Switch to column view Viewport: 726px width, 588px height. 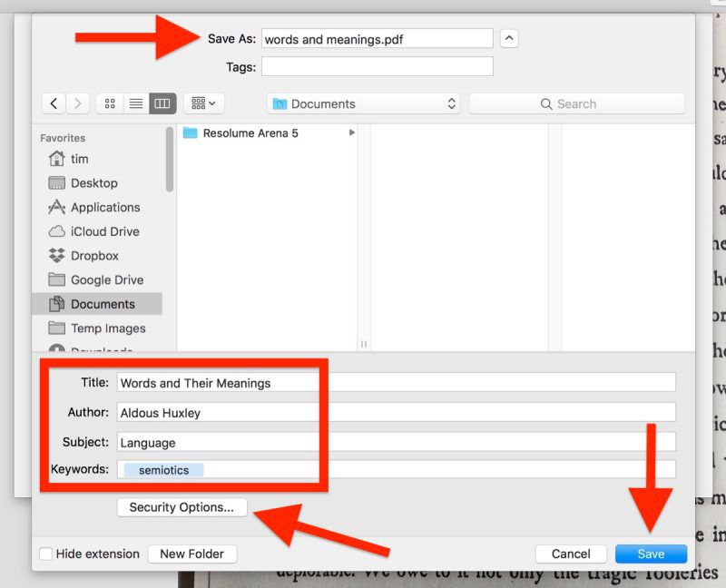[x=161, y=103]
